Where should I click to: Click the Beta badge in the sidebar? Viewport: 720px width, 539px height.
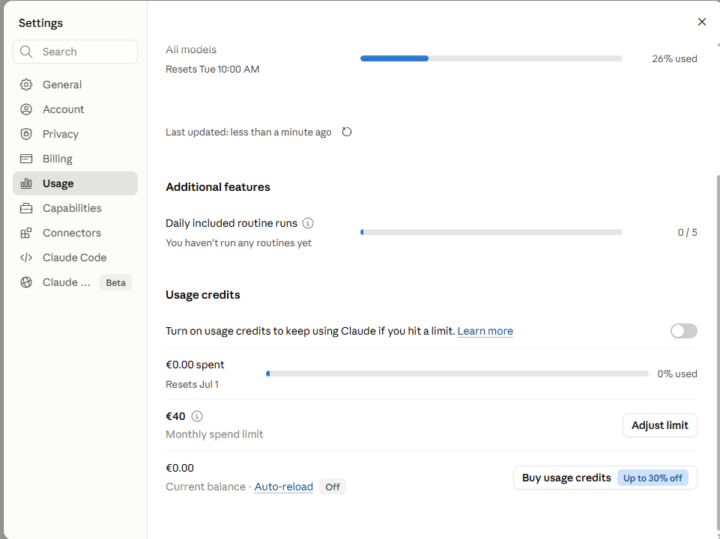[x=116, y=282]
